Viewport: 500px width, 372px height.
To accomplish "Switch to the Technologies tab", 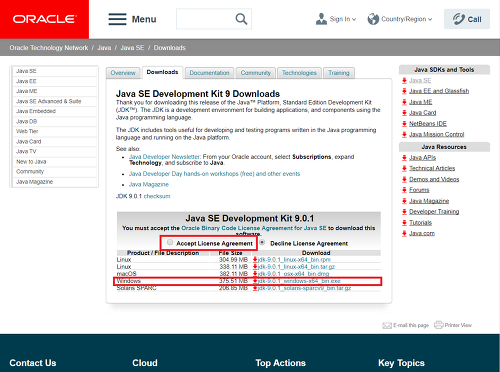I will pos(299,73).
